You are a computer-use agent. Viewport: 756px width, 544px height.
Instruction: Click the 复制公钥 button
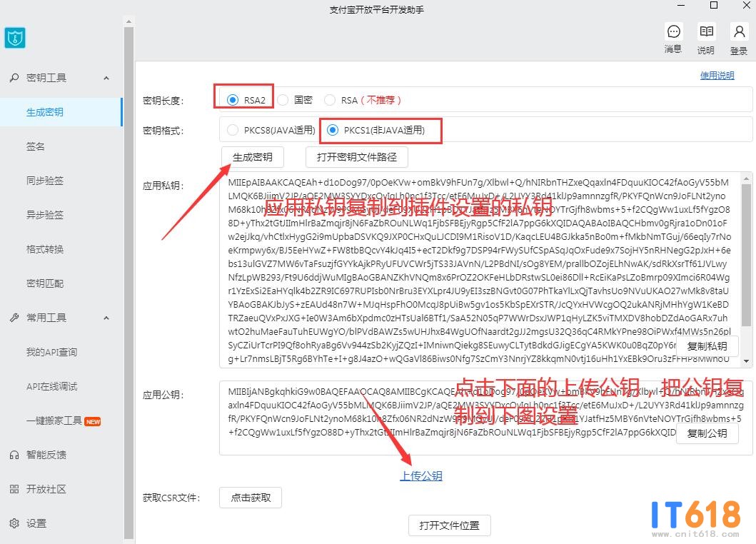point(707,433)
